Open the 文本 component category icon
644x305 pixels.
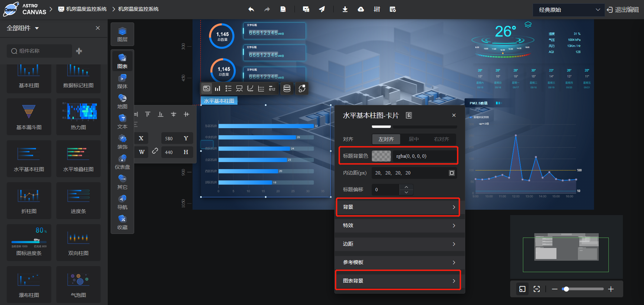click(x=122, y=121)
